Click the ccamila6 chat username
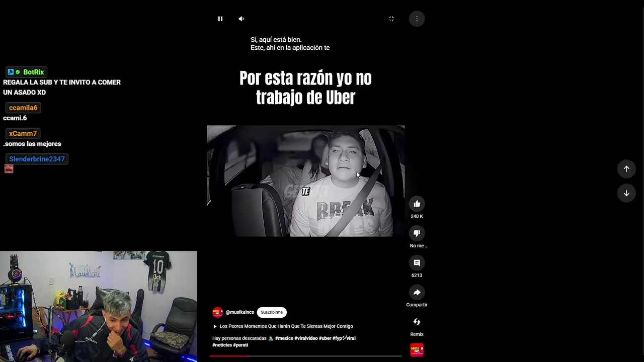Viewport: 644px width, 362px height. point(23,108)
